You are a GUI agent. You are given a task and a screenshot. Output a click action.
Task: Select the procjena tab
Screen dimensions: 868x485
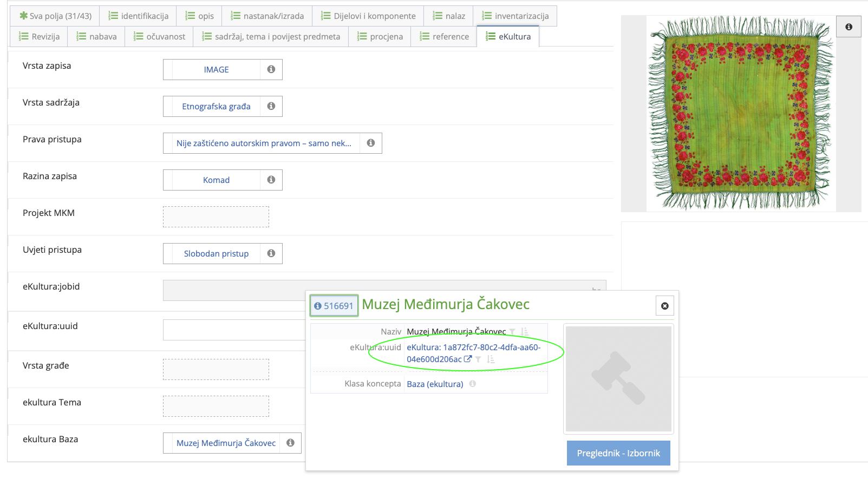pyautogui.click(x=380, y=36)
